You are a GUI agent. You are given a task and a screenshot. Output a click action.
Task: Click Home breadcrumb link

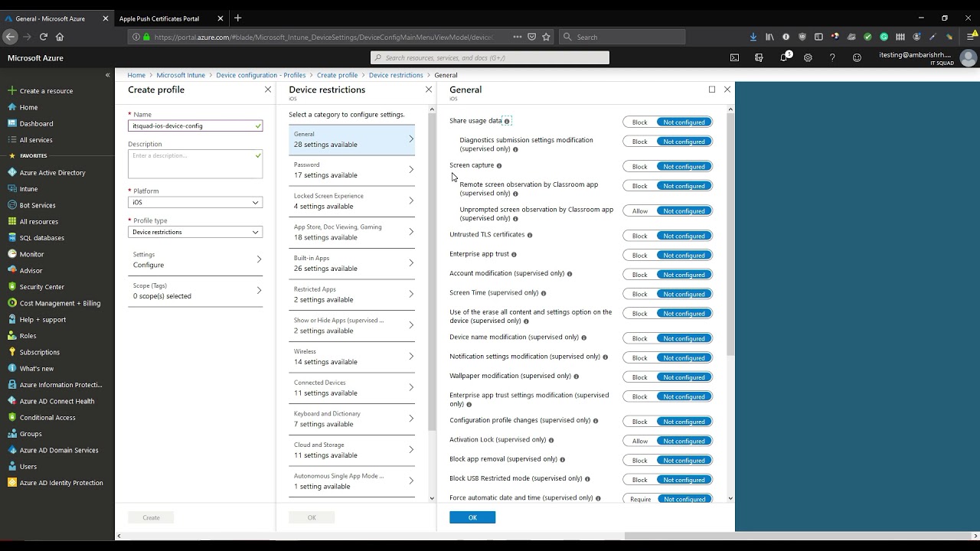(x=136, y=75)
